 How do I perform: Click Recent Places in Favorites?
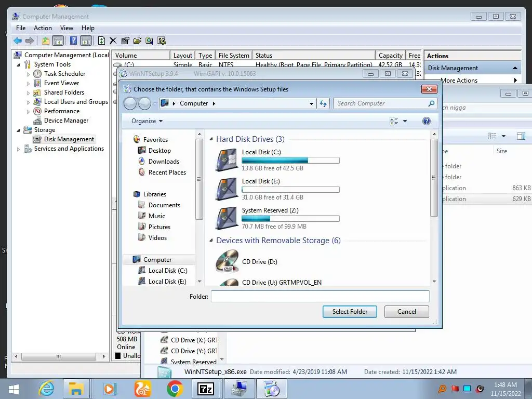(x=167, y=172)
